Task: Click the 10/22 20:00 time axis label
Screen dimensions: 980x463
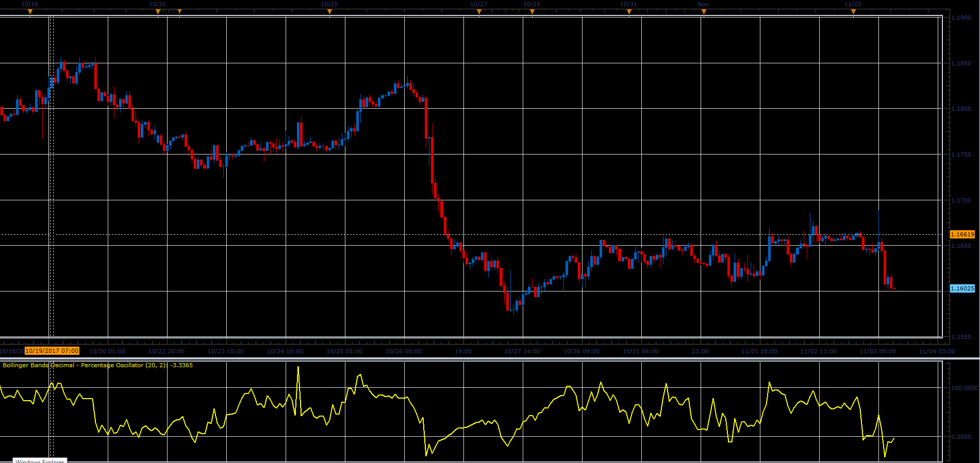Action: [167, 351]
